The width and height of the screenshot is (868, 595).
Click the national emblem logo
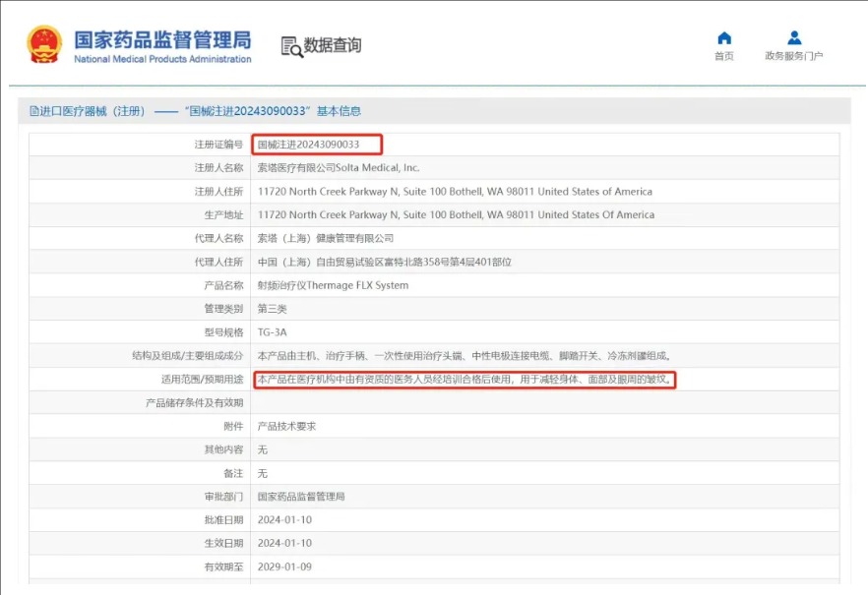coord(43,45)
